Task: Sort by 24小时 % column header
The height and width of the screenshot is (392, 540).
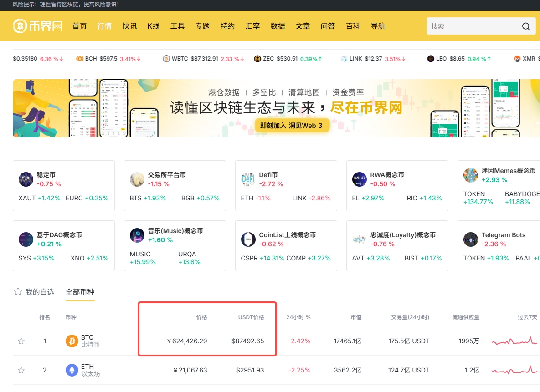Action: 298,317
